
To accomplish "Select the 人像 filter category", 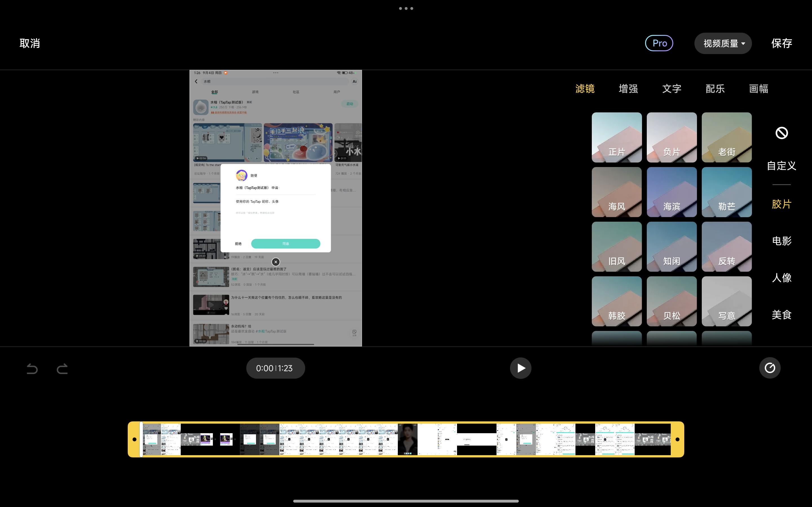I will [x=782, y=278].
